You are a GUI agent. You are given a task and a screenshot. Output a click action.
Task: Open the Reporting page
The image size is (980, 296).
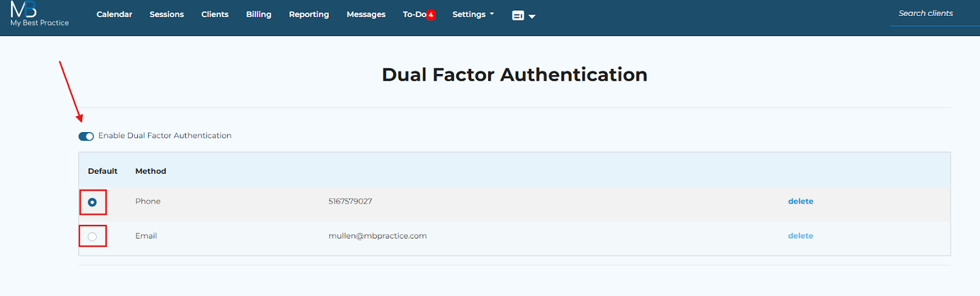coord(309,14)
